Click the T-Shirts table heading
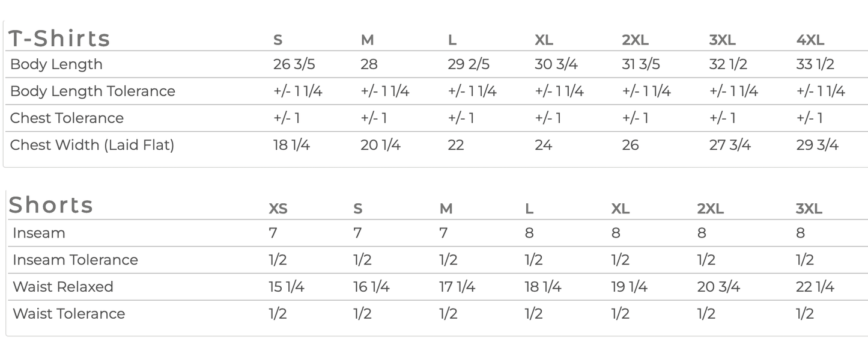Image resolution: width=868 pixels, height=359 pixels. 59,38
